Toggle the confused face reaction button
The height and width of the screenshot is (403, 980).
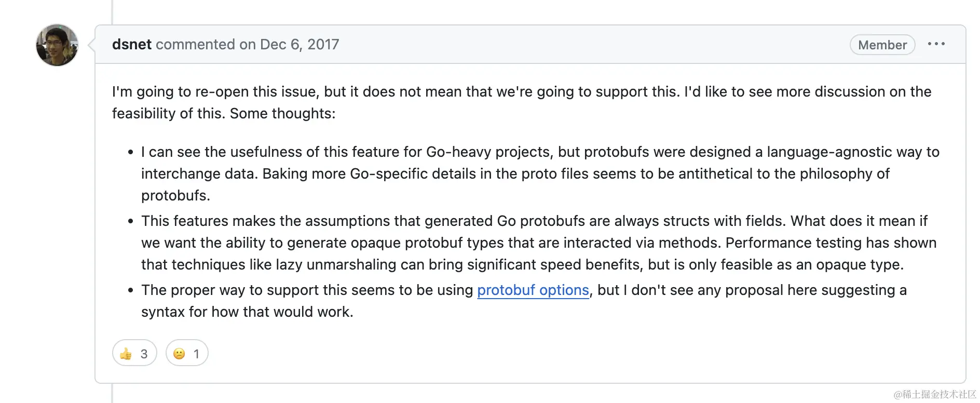pyautogui.click(x=187, y=353)
